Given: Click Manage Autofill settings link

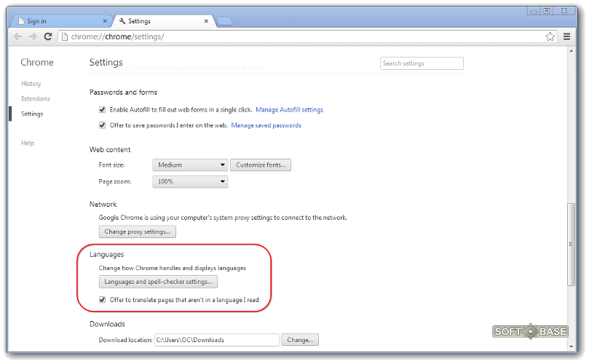Looking at the screenshot, I should pyautogui.click(x=289, y=110).
